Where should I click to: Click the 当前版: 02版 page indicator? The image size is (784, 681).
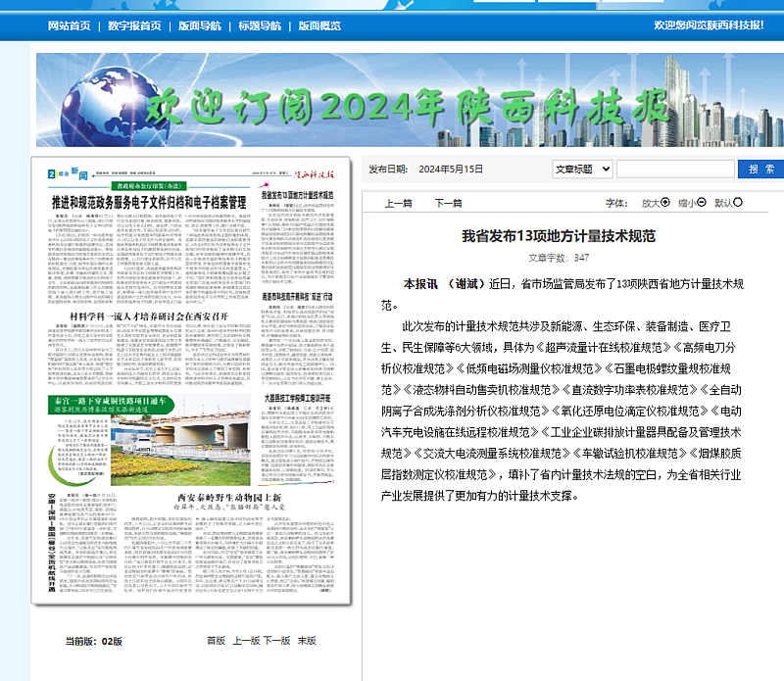93,641
